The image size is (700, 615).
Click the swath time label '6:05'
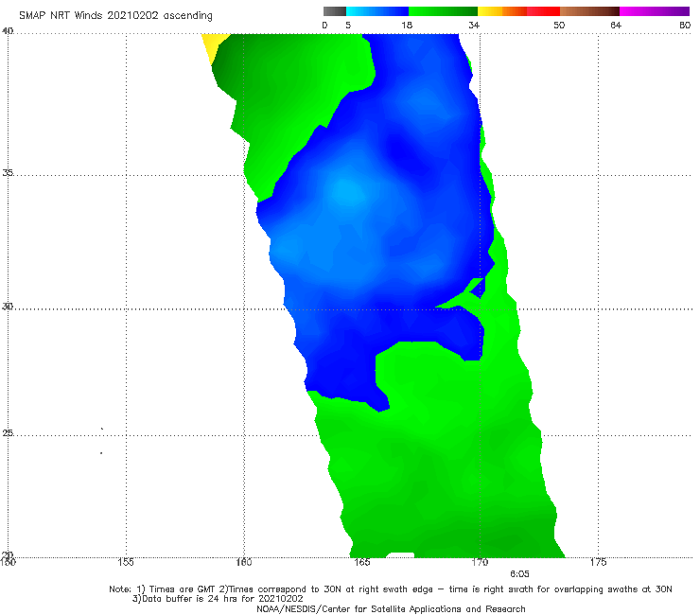[519, 574]
